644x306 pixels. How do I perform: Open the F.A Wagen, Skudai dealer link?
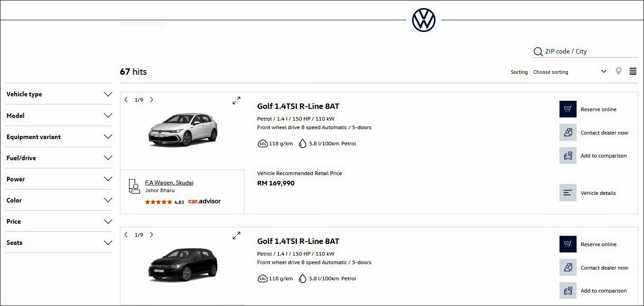coord(169,183)
